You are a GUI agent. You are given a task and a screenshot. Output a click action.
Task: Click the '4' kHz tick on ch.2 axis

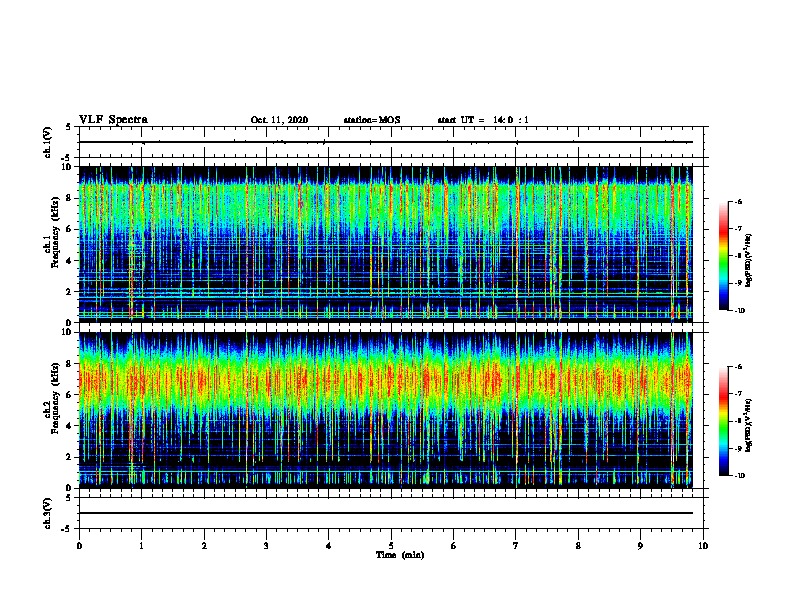[70, 426]
